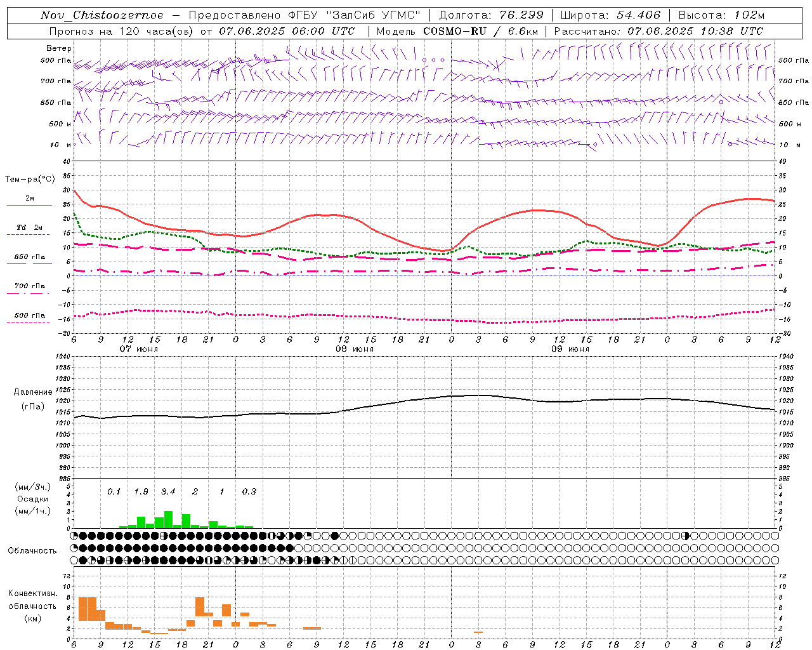
Task: Click the forecast start time 07.06.2025 06:00 UTC
Action: click(287, 31)
